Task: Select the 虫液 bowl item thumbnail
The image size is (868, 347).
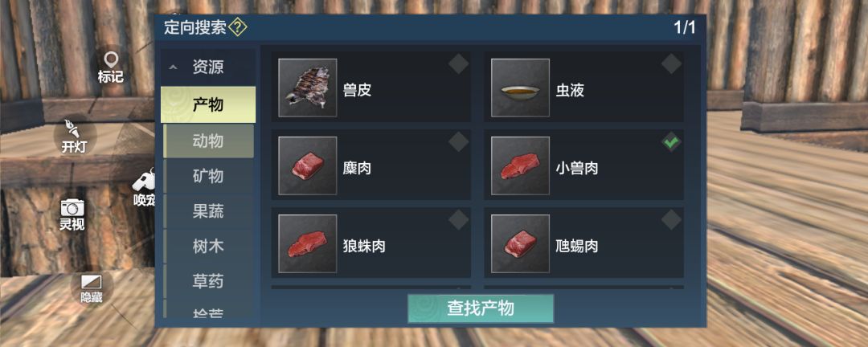Action: (520, 88)
